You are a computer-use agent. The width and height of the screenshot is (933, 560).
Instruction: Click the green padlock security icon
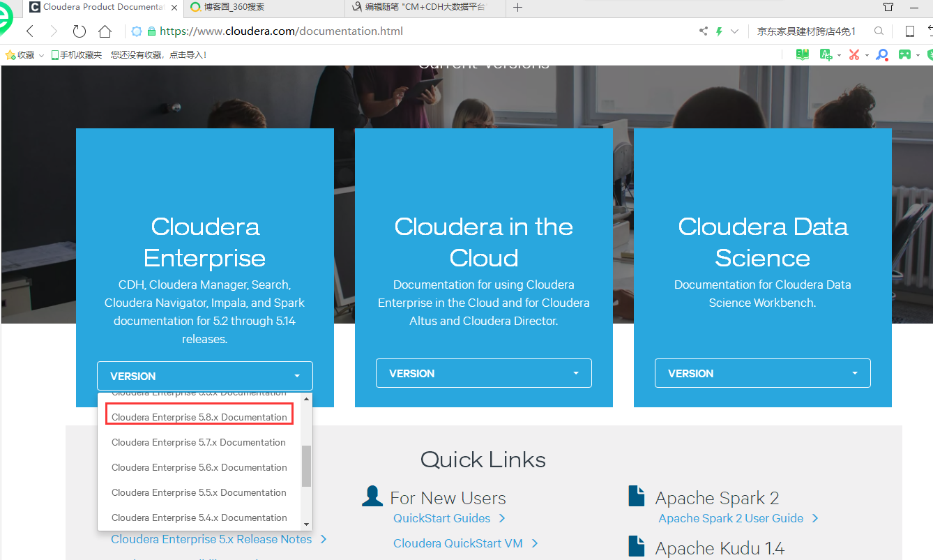coord(151,31)
